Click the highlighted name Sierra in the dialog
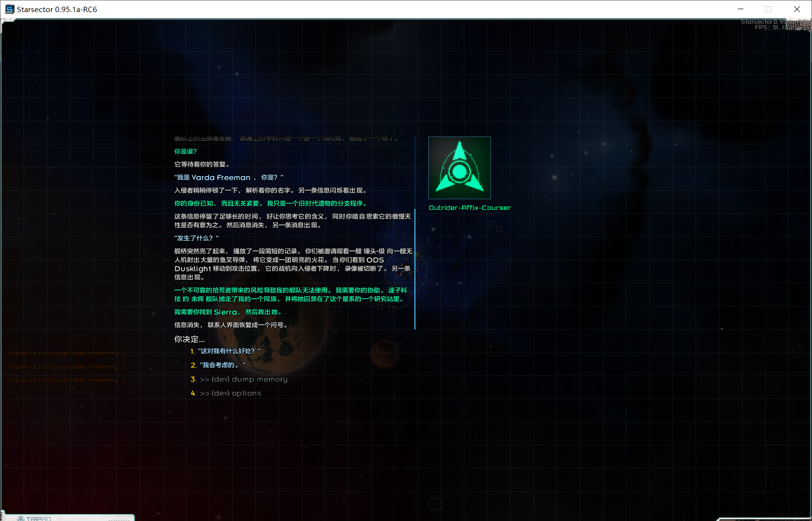Viewport: 812px width, 521px height. click(x=225, y=312)
